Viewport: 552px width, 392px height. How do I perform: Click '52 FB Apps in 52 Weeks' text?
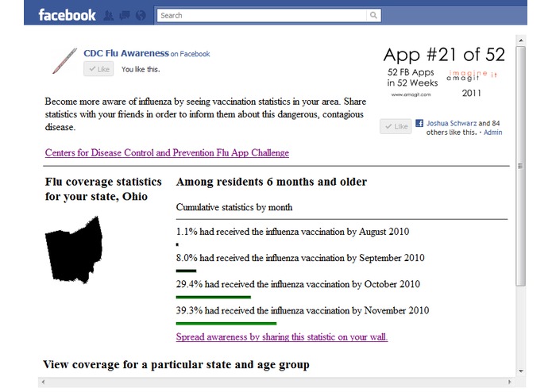point(412,78)
